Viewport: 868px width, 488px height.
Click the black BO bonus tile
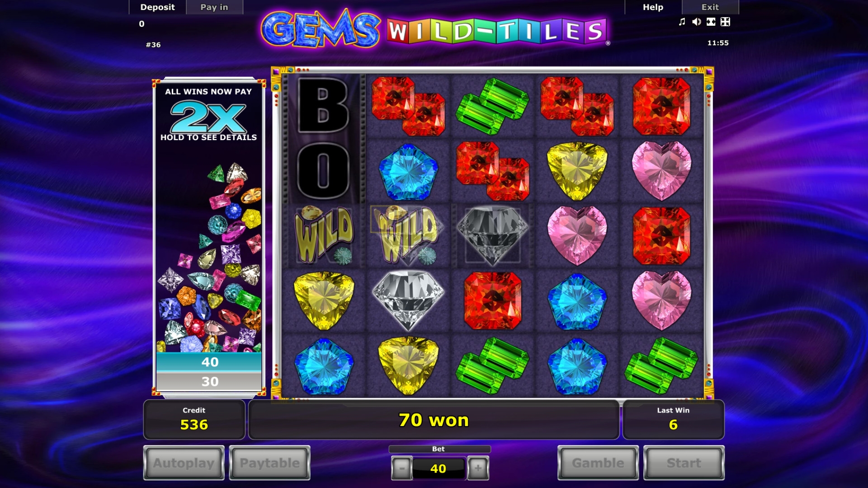[x=324, y=138]
